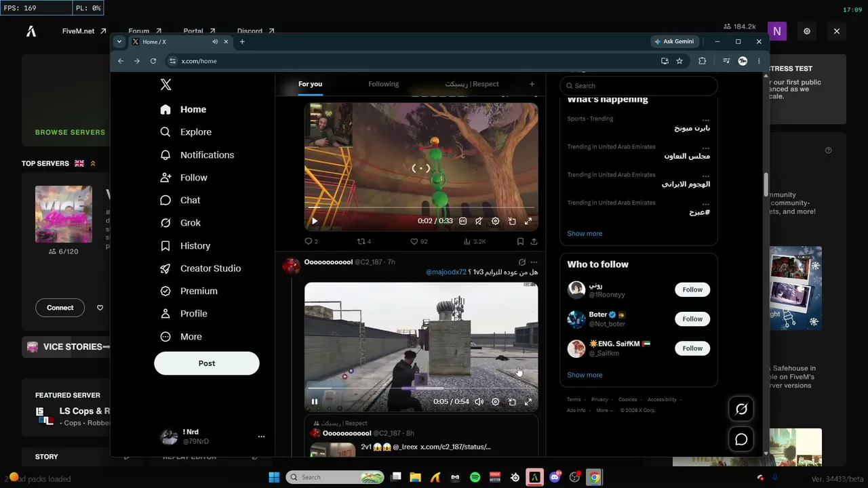Follow the Boter account
This screenshot has height=488, width=868.
(692, 319)
